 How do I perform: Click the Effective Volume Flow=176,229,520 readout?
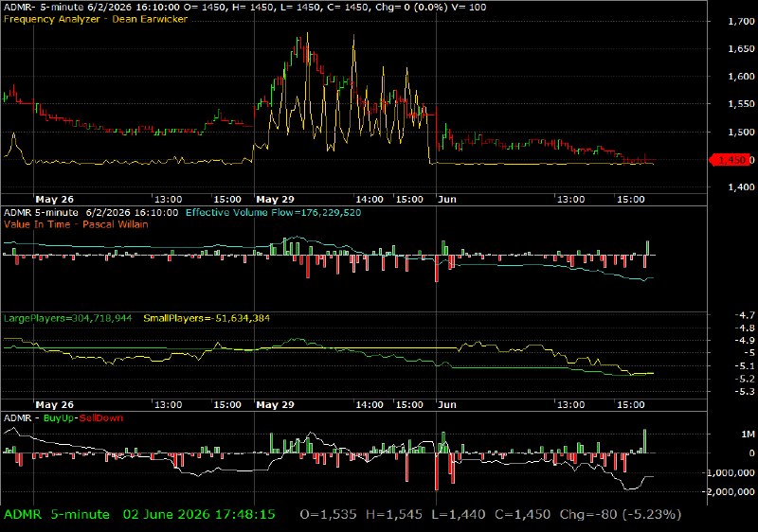(x=273, y=212)
